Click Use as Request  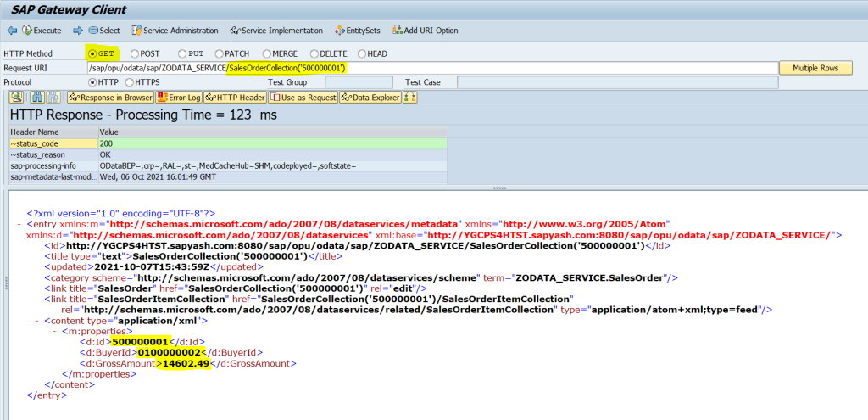tap(303, 98)
